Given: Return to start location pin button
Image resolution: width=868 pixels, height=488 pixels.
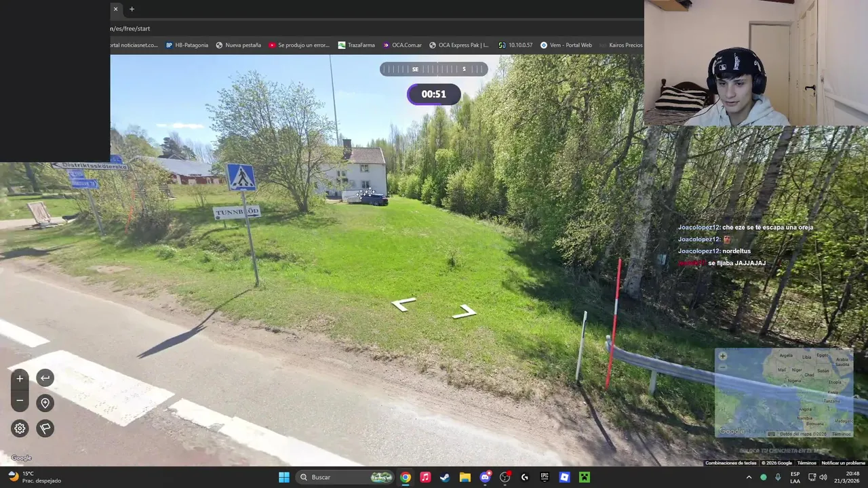Looking at the screenshot, I should pos(45,403).
